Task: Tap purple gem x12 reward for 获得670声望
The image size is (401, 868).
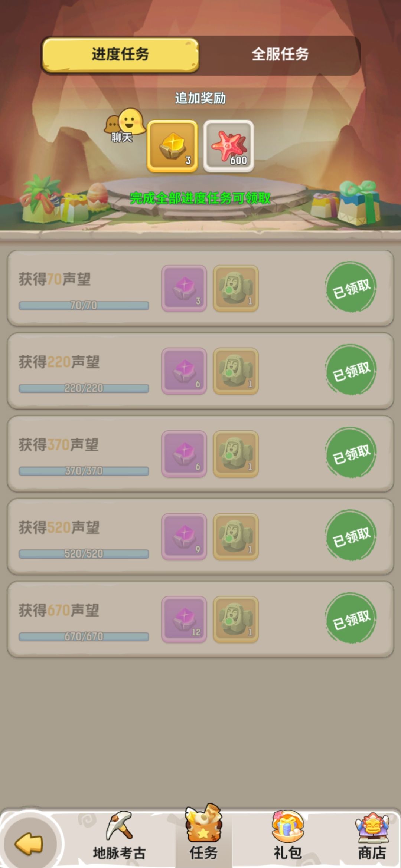Action: (x=184, y=619)
